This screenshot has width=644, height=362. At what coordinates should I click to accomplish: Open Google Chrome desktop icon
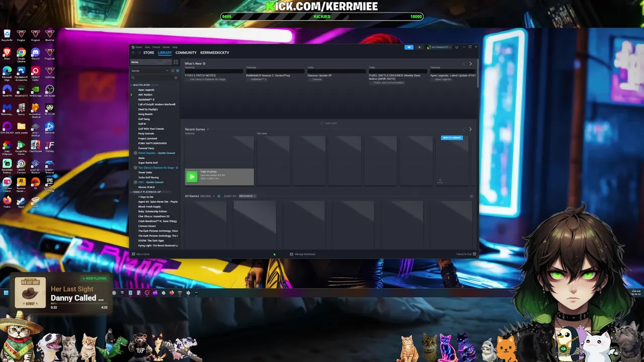(21, 54)
